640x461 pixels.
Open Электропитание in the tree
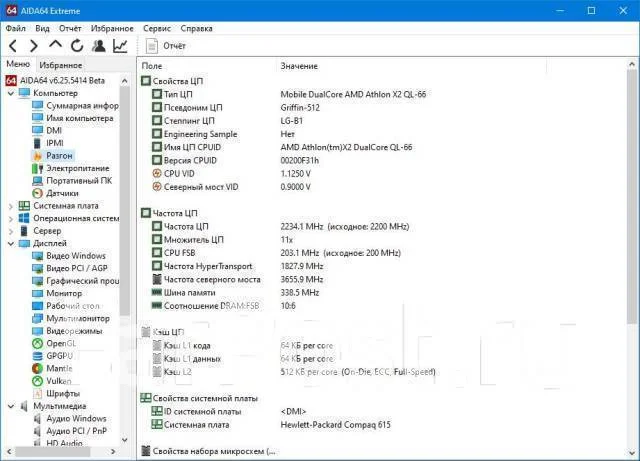71,168
